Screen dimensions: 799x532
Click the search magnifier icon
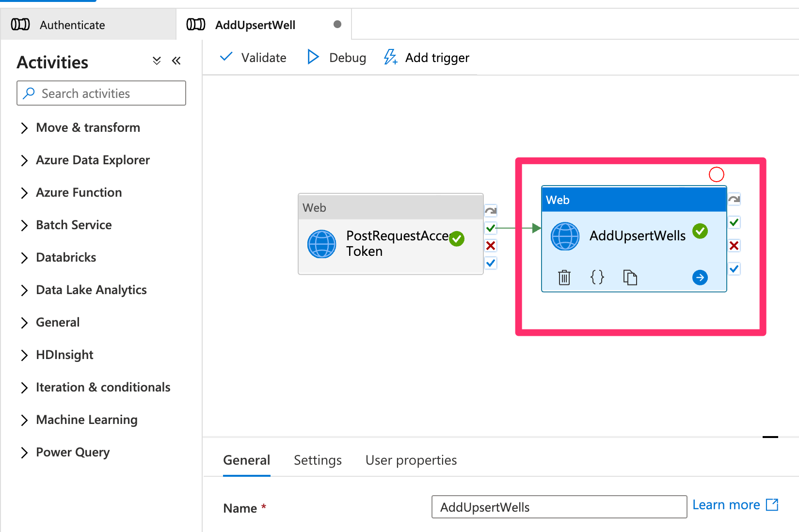point(29,93)
